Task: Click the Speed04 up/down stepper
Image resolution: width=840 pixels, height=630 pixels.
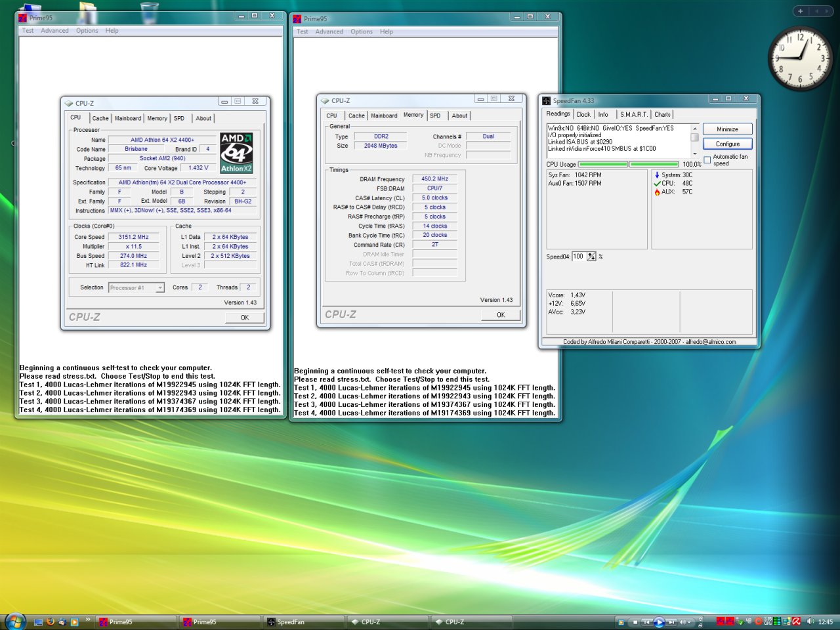Action: pos(591,257)
